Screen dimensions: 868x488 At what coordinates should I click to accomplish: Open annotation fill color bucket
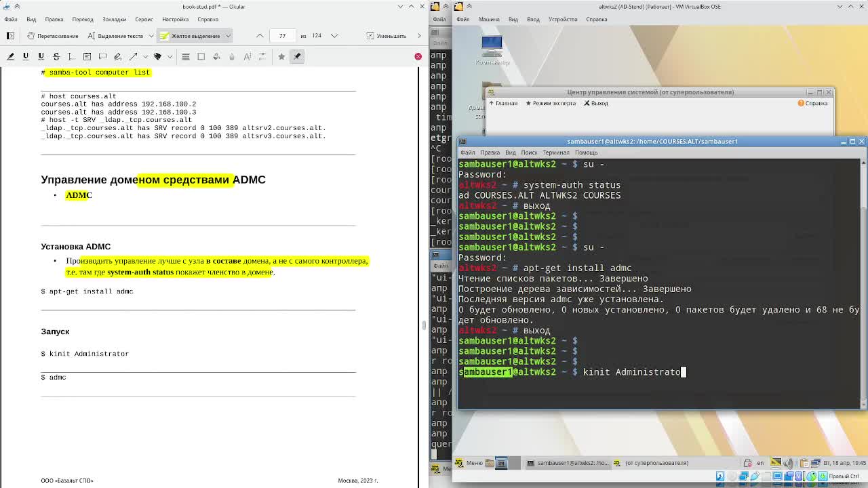pos(216,56)
